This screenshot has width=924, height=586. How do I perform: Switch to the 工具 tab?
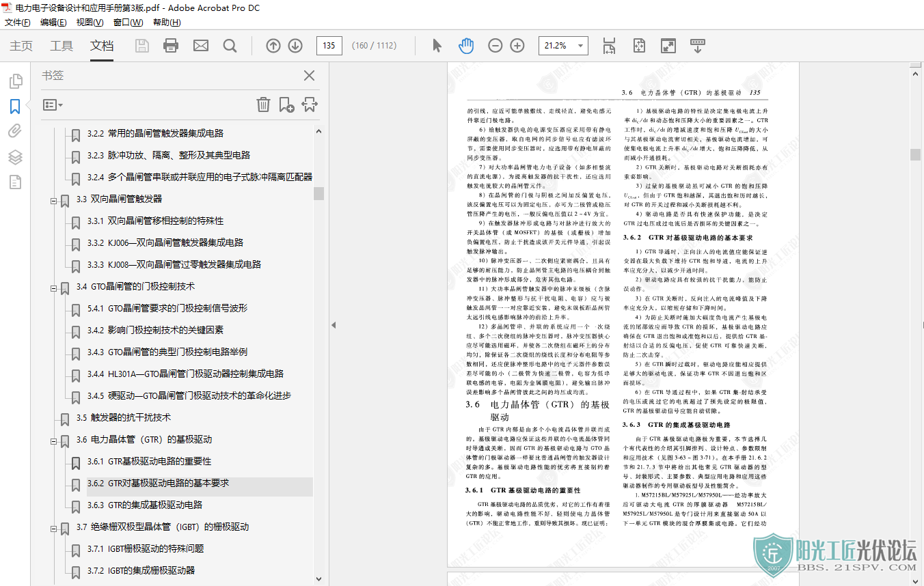coord(62,46)
